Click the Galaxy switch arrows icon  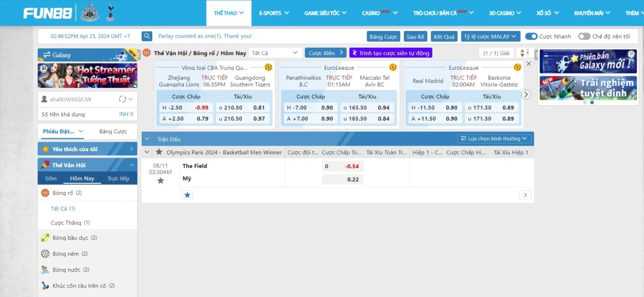46,55
